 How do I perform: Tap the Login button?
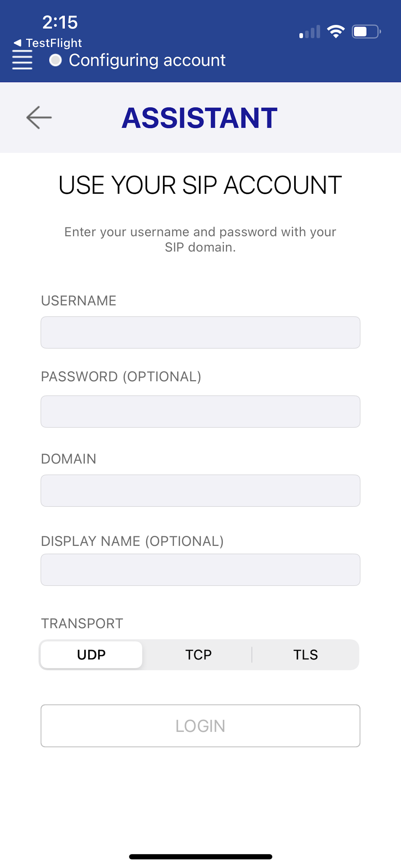200,726
